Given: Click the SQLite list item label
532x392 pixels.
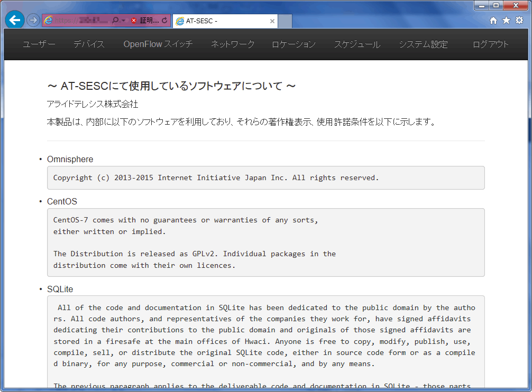Looking at the screenshot, I should tap(60, 290).
